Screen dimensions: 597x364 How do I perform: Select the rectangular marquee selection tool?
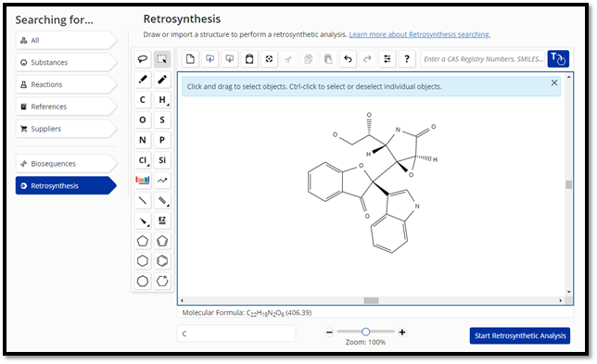click(x=162, y=59)
